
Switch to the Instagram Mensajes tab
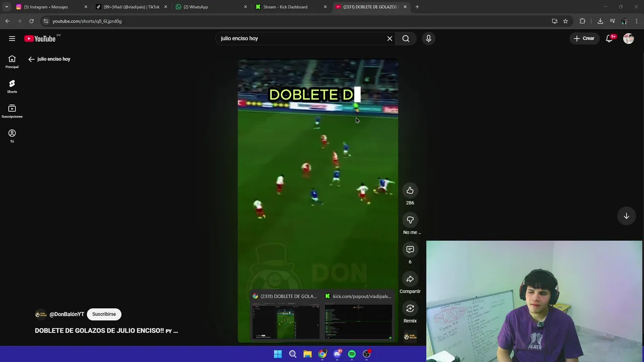50,7
